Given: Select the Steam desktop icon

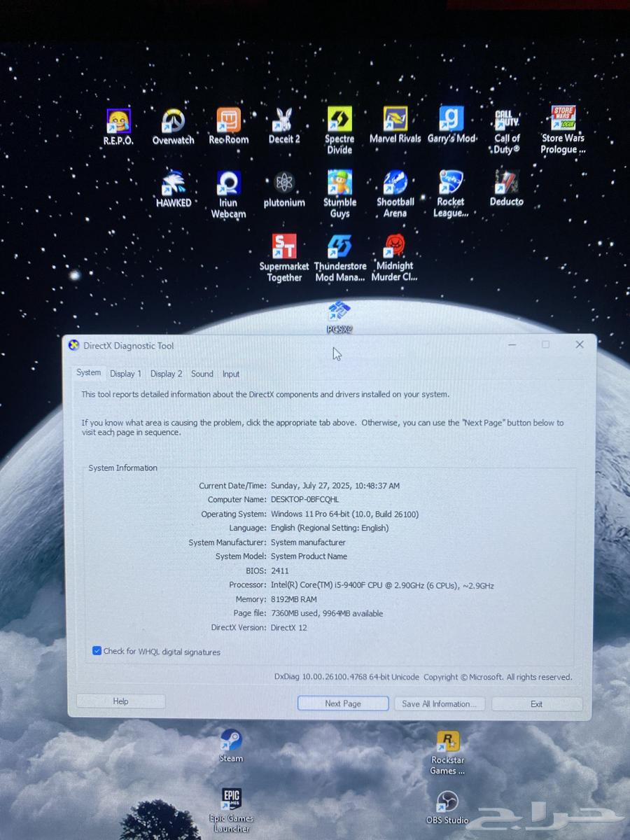Looking at the screenshot, I should click(x=231, y=746).
